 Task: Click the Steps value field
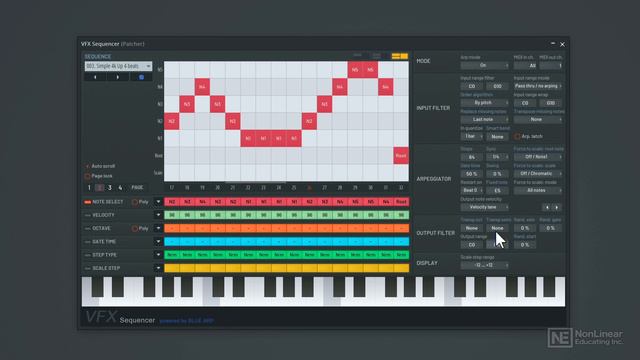coord(472,157)
